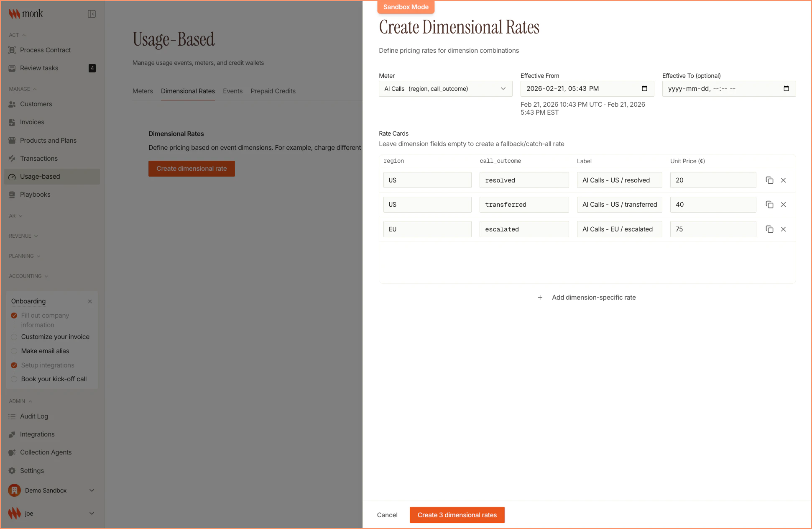Select Transactions in the sidebar
This screenshot has width=812, height=529.
38,158
